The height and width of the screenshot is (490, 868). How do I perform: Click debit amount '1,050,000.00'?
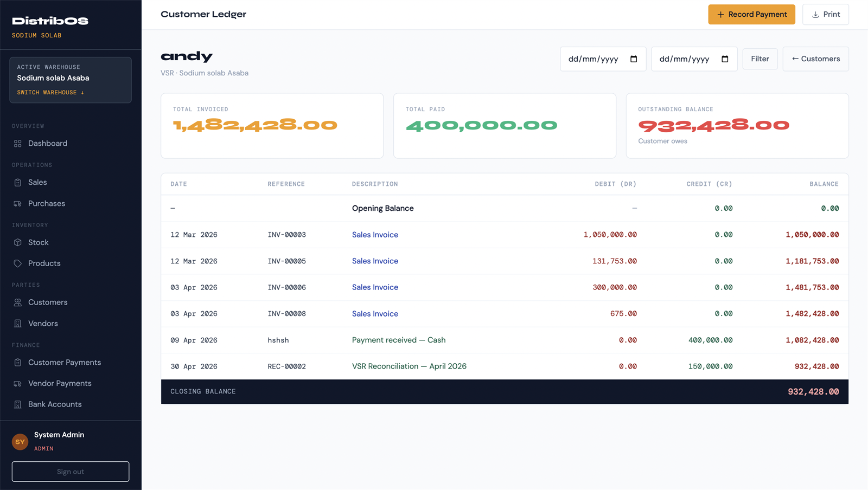(610, 235)
